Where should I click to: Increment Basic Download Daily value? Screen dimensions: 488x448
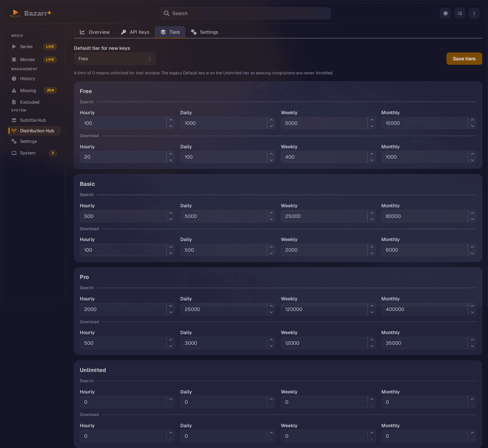point(271,247)
